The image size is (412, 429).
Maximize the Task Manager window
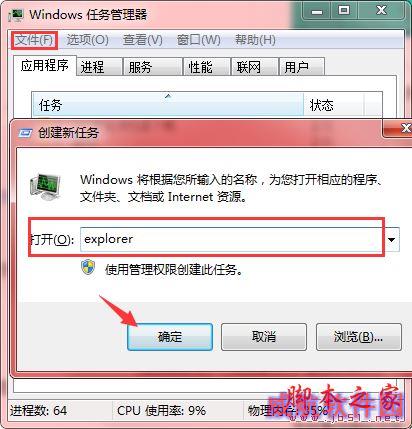(344, 11)
